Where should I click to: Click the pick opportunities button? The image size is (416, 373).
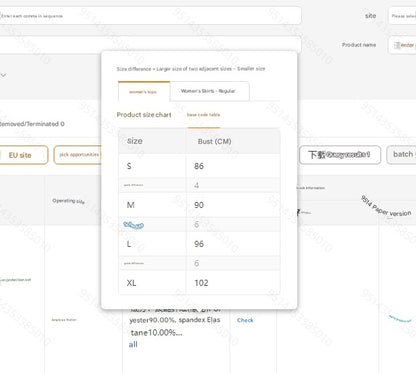coord(78,155)
